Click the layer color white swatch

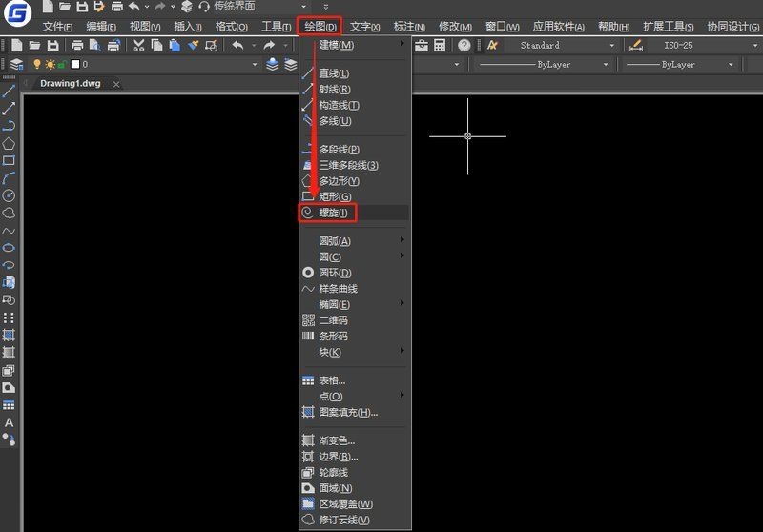(74, 64)
